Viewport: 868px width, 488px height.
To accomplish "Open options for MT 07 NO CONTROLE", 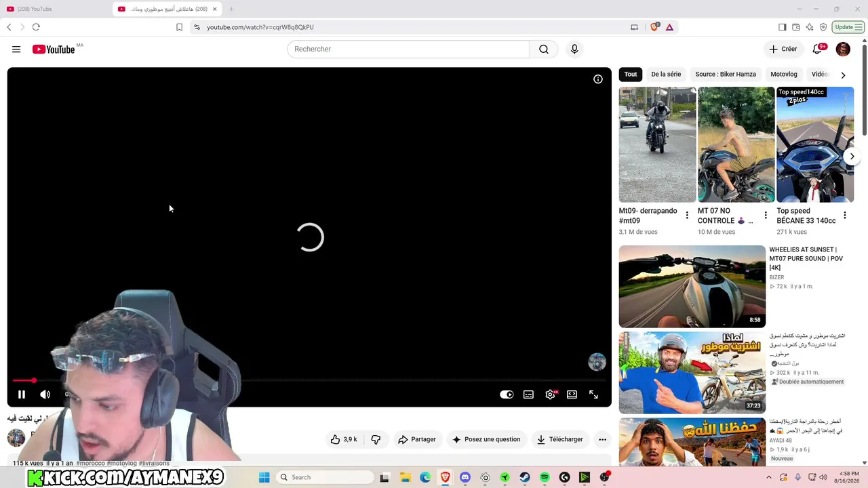I will pos(766,216).
